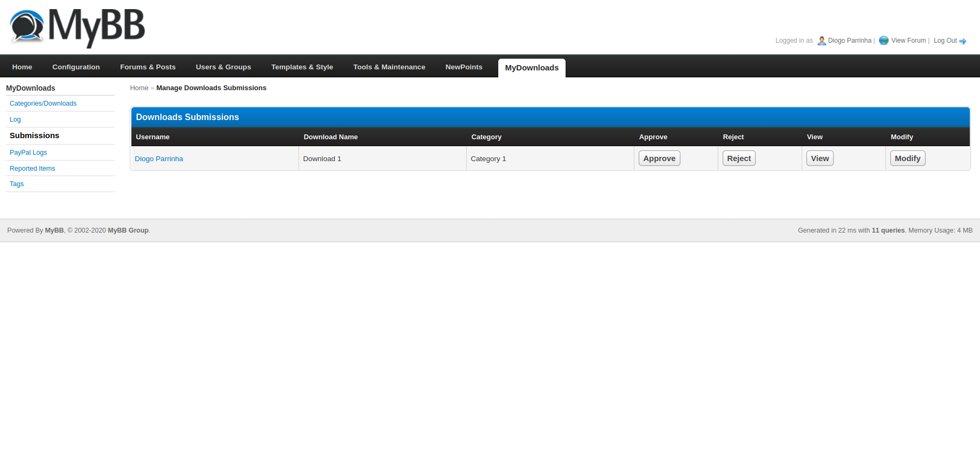Reject the Download 1 submission
Image resolution: width=980 pixels, height=462 pixels.
pos(739,158)
